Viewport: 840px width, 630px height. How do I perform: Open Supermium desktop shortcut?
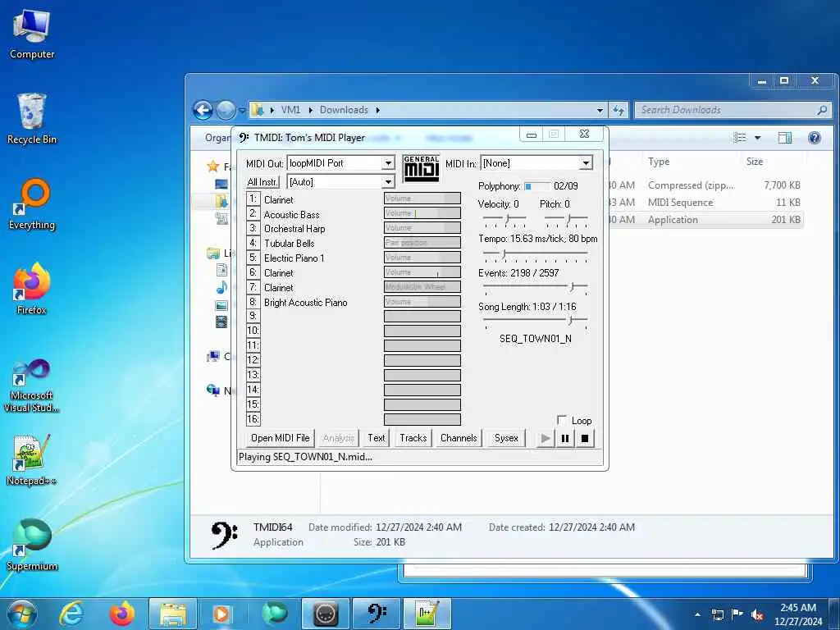[x=32, y=546]
